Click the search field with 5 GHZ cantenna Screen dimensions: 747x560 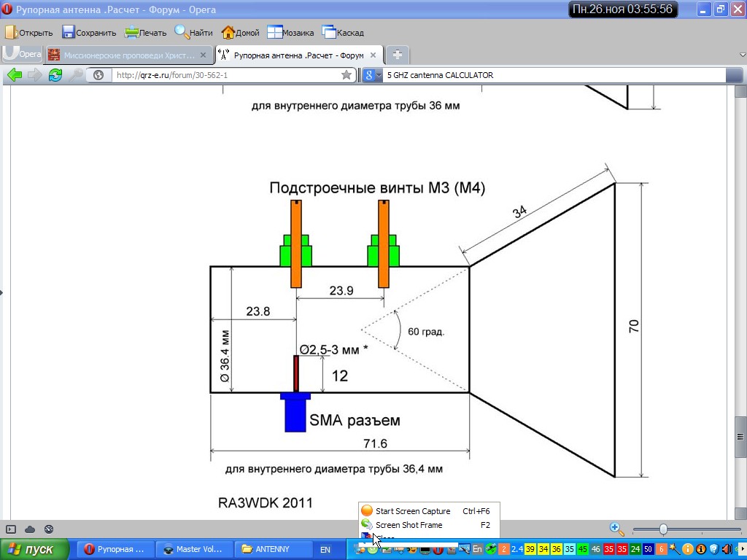pos(555,75)
